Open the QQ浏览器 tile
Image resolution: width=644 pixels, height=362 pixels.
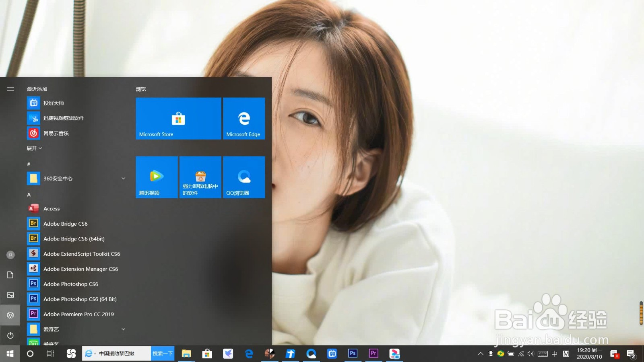244,177
